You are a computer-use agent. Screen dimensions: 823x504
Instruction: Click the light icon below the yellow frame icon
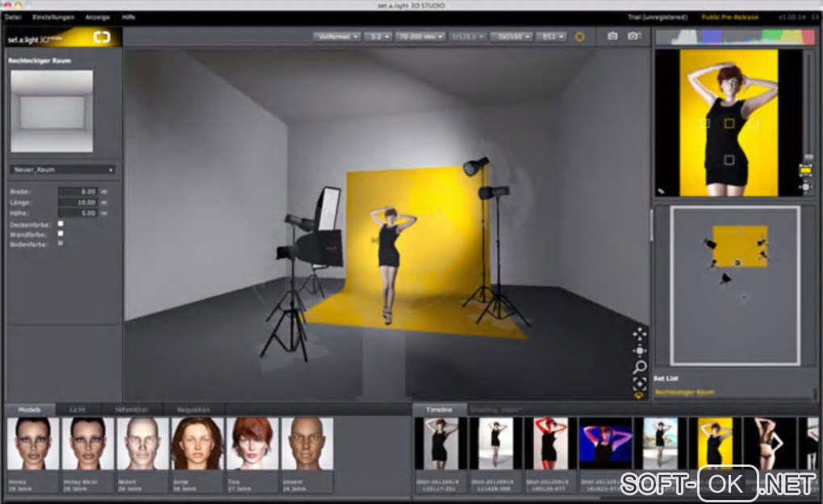click(805, 186)
